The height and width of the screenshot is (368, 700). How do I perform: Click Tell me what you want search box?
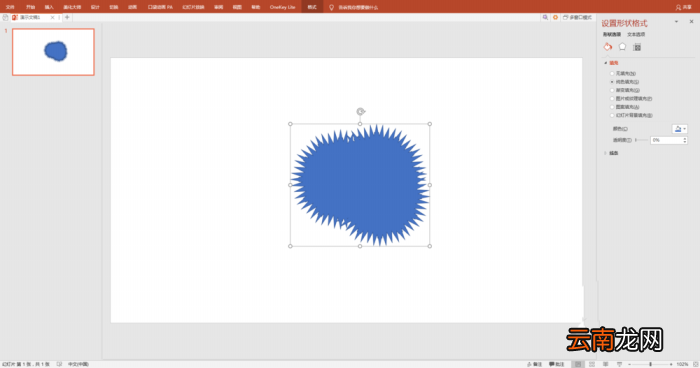point(358,7)
